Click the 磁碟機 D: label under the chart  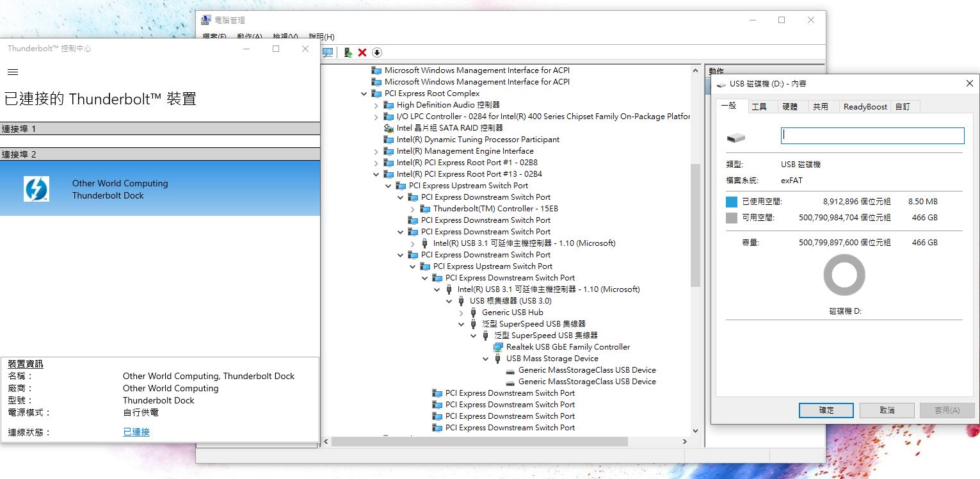click(x=845, y=311)
